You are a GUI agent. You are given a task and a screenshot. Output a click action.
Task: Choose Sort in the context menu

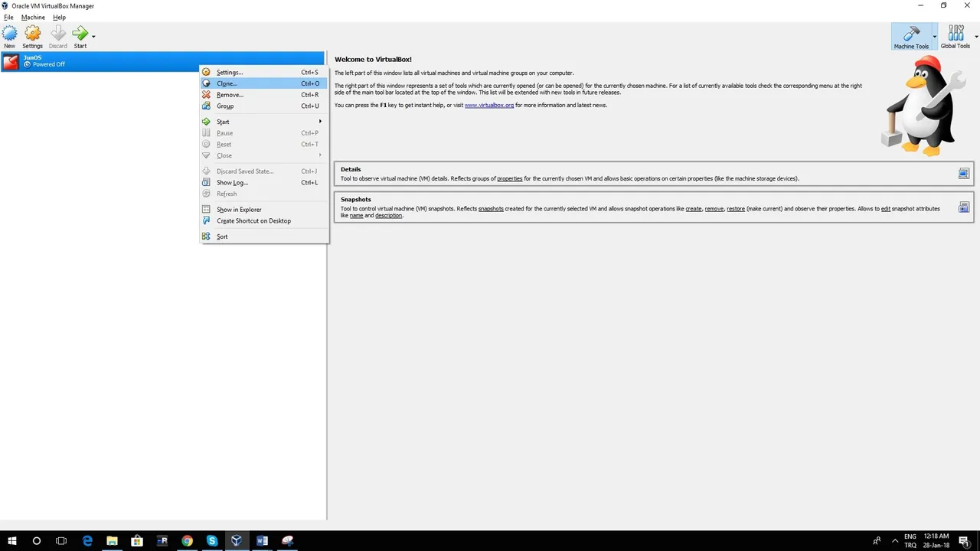click(264, 236)
